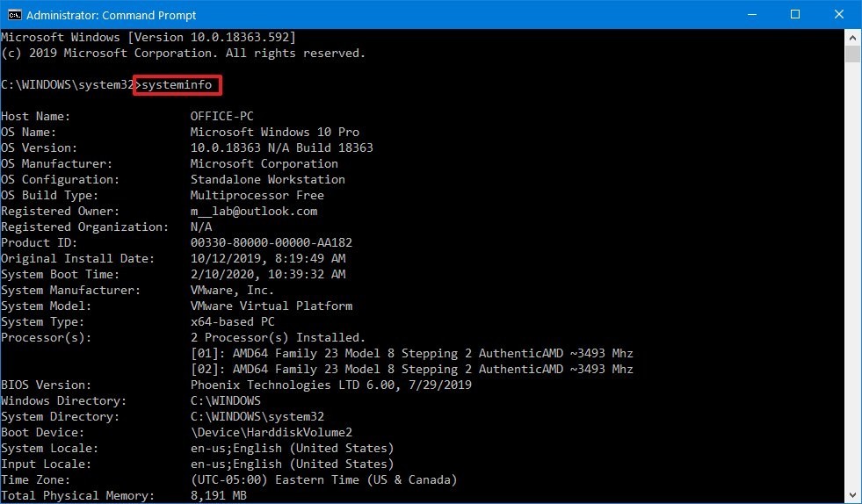Click the scrollbar up arrow

click(x=852, y=36)
